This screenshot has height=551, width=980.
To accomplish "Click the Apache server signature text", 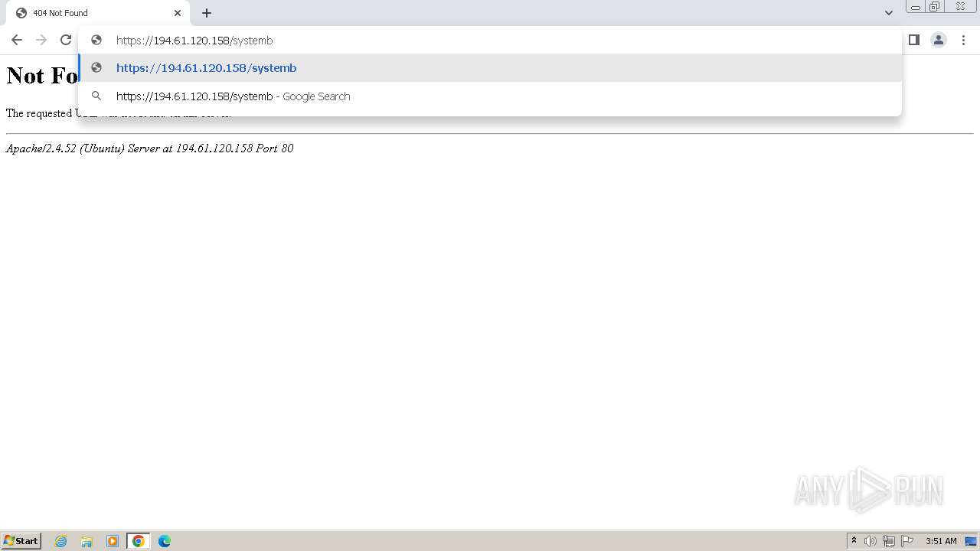I will click(149, 148).
